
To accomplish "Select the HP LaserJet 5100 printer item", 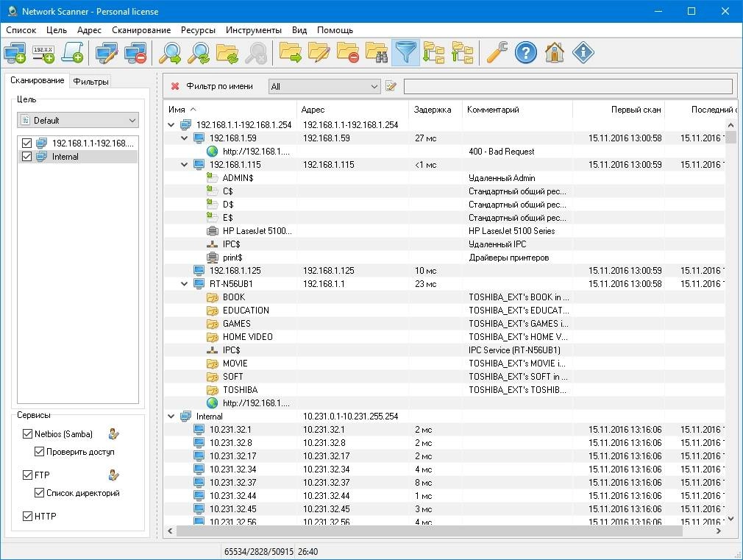I will [x=257, y=231].
